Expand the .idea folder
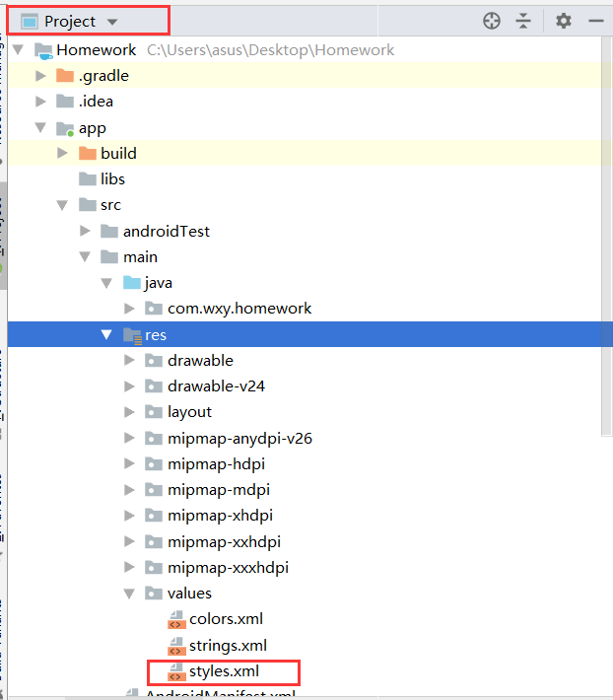Viewport: 613px width, 700px height. [x=40, y=102]
